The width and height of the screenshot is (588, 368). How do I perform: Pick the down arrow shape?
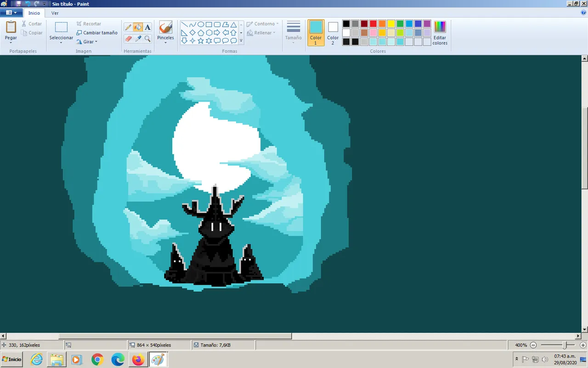(x=184, y=40)
